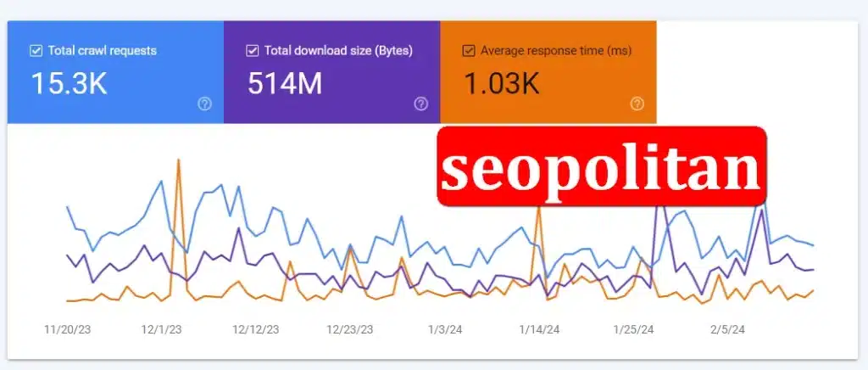Toggle the Total download size checkbox
The image size is (868, 370).
pyautogui.click(x=252, y=51)
